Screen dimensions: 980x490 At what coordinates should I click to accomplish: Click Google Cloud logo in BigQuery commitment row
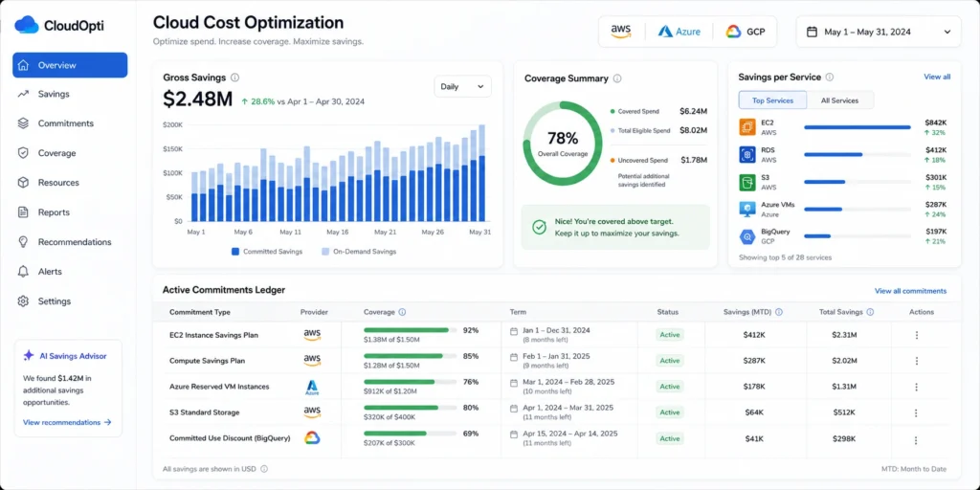pos(312,438)
